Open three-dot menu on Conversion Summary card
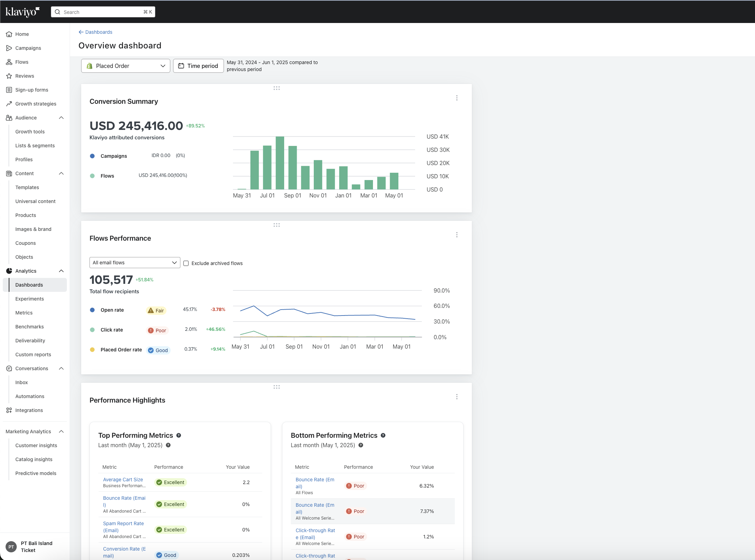Viewport: 755px width, 560px height. point(457,98)
